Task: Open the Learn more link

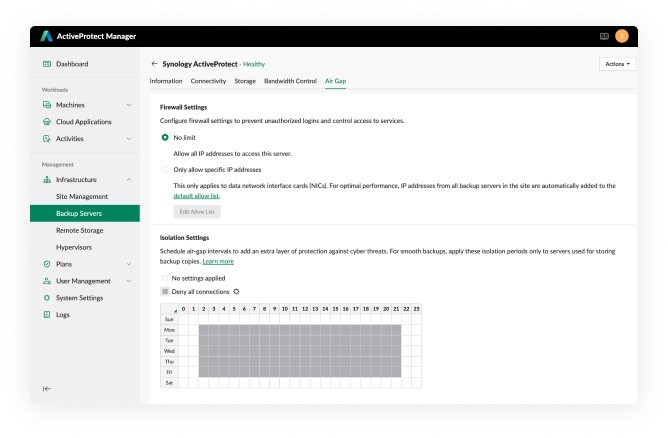Action: (x=218, y=262)
